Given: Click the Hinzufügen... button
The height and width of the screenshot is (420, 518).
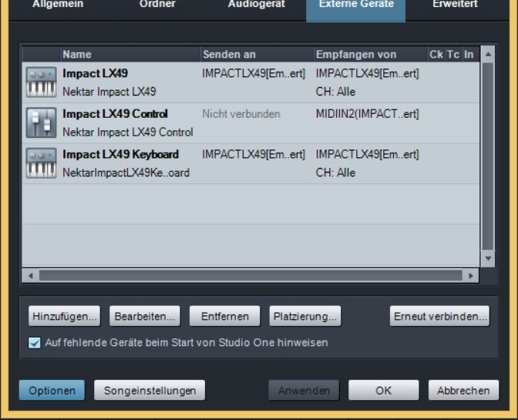Looking at the screenshot, I should (65, 316).
